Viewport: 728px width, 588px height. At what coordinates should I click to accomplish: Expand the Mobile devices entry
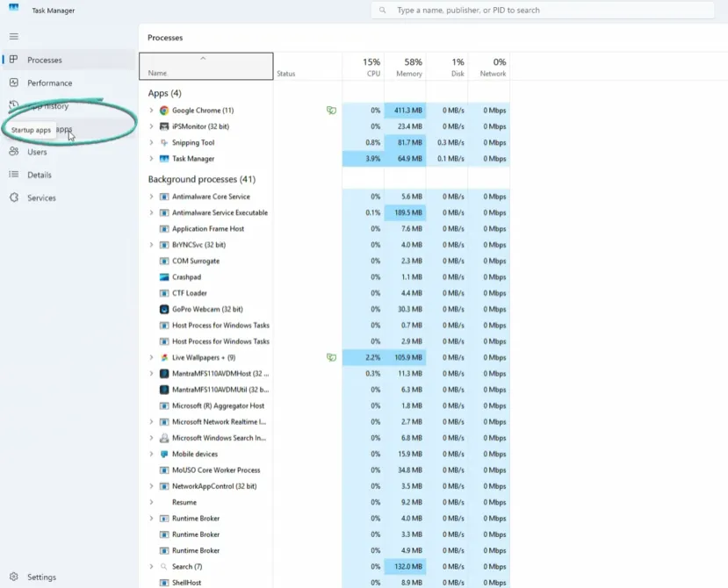151,454
